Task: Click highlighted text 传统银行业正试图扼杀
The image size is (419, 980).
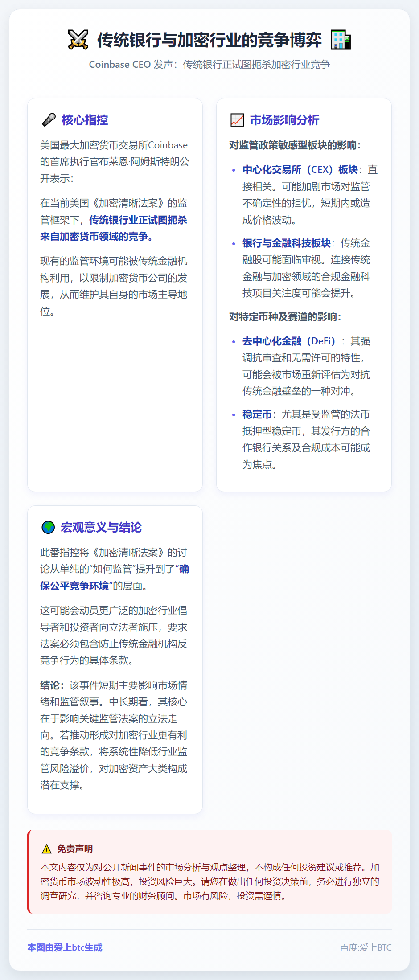Action: click(138, 220)
